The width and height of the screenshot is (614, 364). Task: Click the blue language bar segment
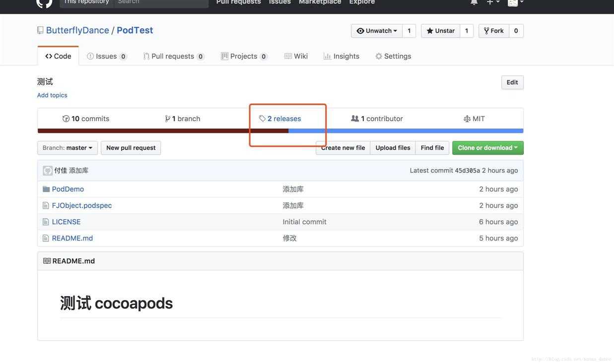406,131
